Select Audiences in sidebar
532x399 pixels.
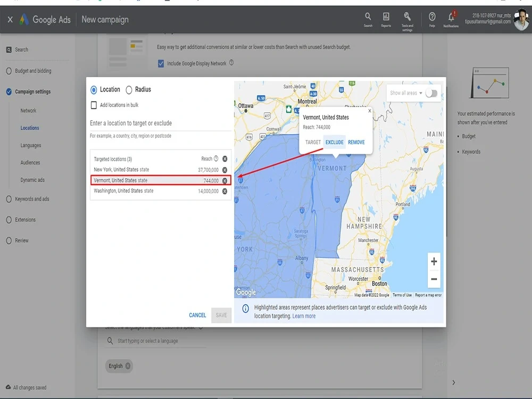pyautogui.click(x=30, y=162)
